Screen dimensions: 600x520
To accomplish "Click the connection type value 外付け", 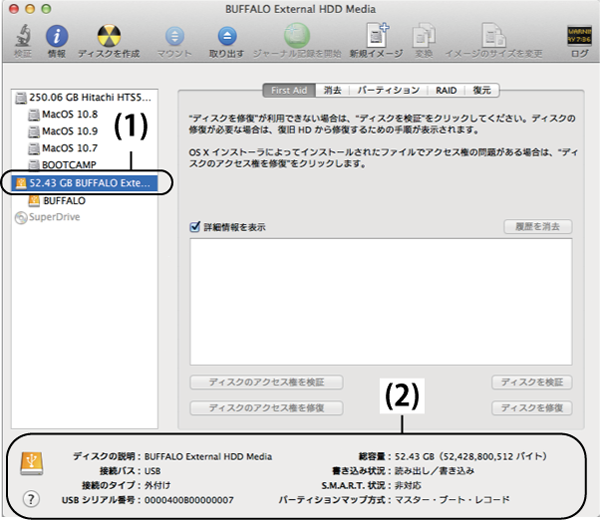I will point(157,485).
